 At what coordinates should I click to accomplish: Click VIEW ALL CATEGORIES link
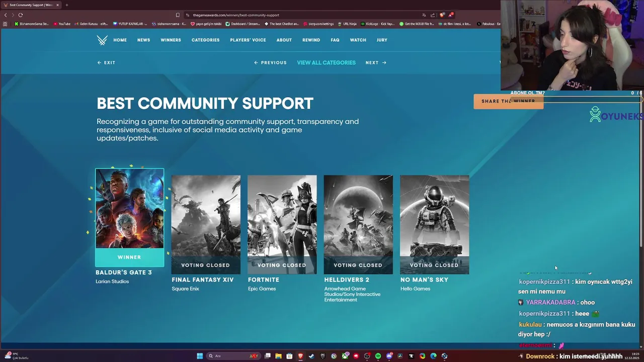point(326,63)
